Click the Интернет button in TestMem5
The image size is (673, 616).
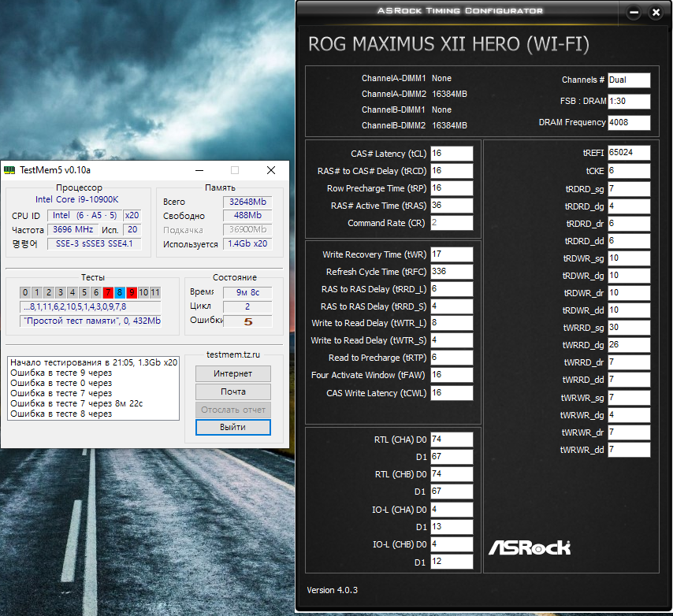(233, 373)
